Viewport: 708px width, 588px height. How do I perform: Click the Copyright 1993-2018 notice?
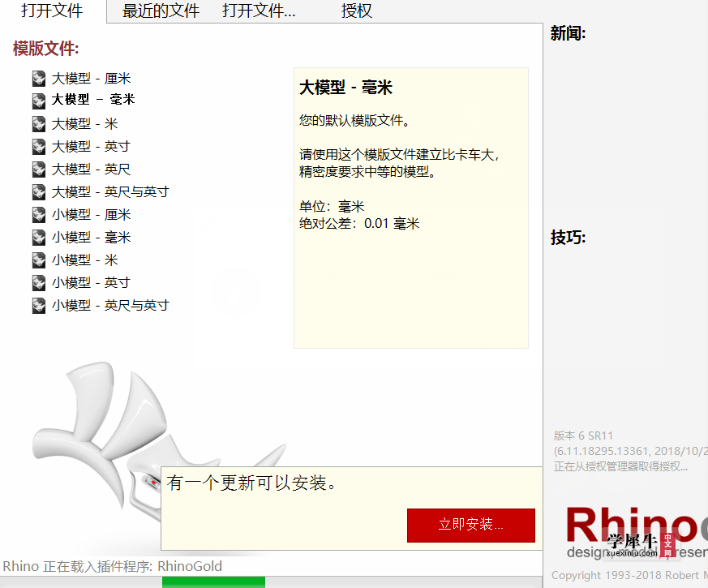629,575
